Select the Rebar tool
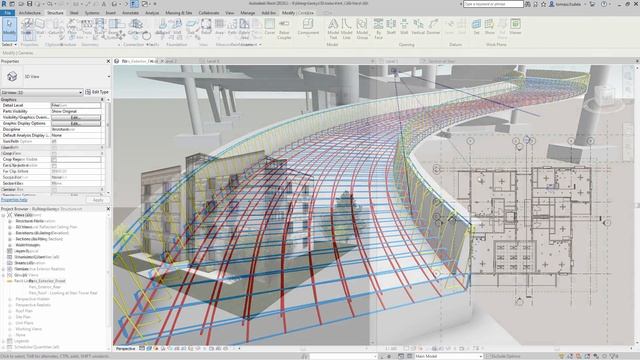 [x=206, y=27]
